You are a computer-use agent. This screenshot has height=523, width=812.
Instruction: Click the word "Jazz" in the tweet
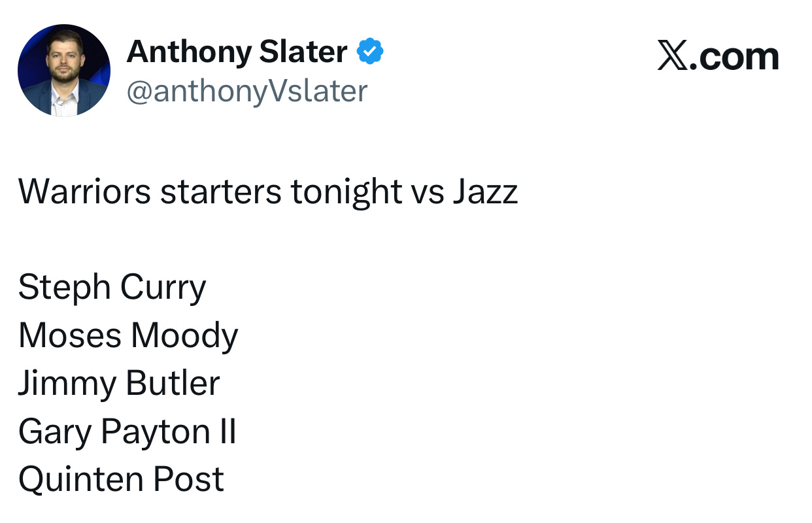(485, 192)
